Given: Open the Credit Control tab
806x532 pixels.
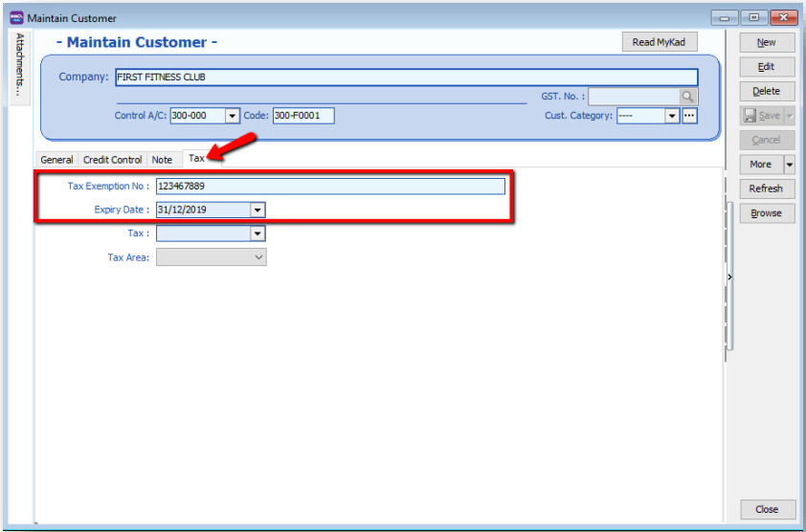Looking at the screenshot, I should point(112,160).
